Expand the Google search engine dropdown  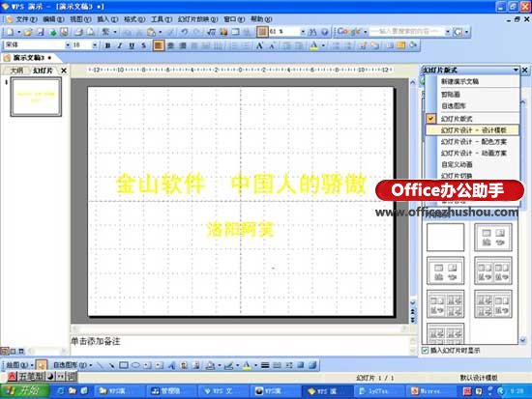(x=366, y=32)
